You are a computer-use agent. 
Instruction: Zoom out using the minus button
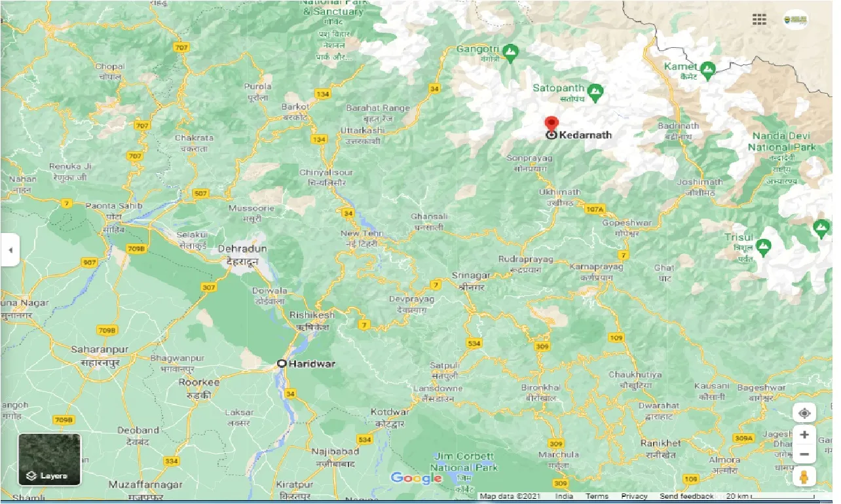[x=804, y=454]
